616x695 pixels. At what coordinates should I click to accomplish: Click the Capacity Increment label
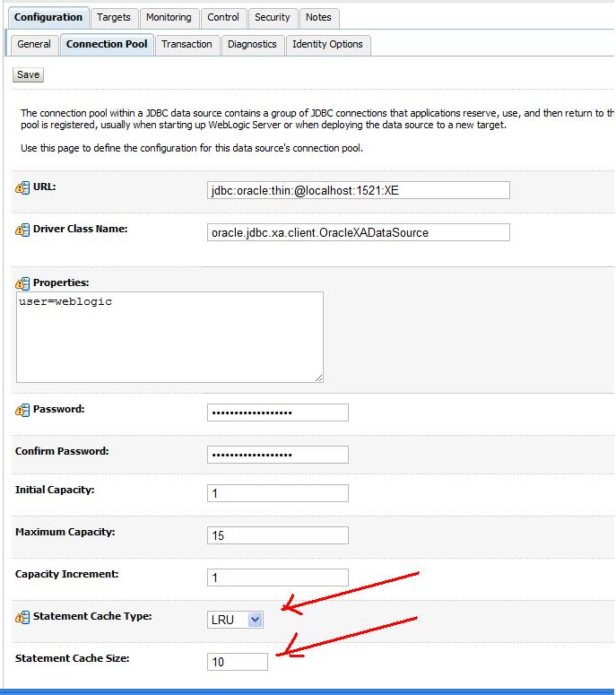click(x=67, y=574)
